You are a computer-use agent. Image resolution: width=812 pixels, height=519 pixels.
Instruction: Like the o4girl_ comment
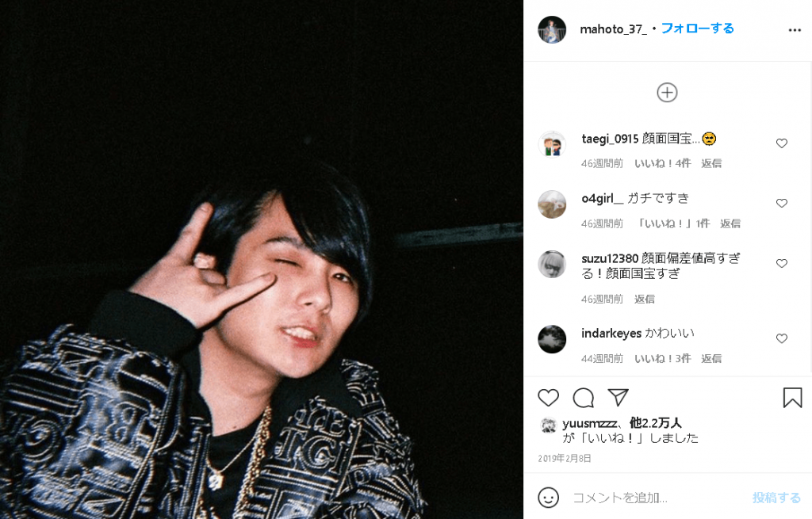point(781,204)
